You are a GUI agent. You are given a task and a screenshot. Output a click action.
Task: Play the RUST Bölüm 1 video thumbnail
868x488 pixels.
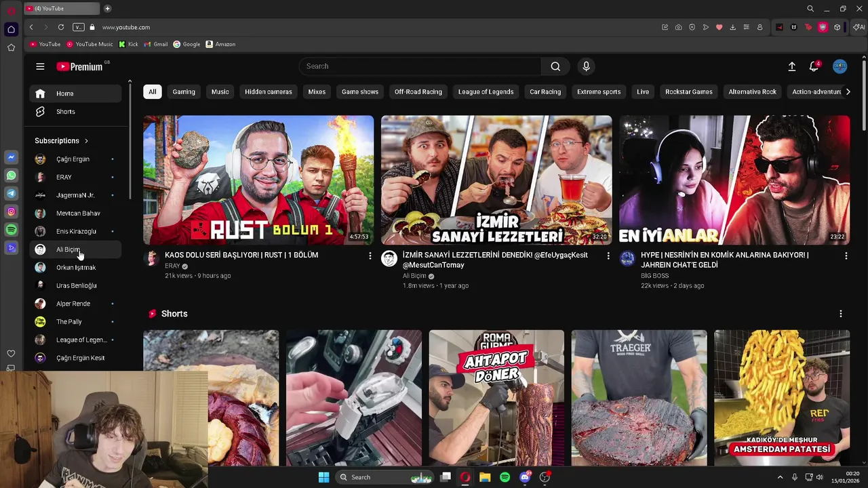tap(258, 180)
